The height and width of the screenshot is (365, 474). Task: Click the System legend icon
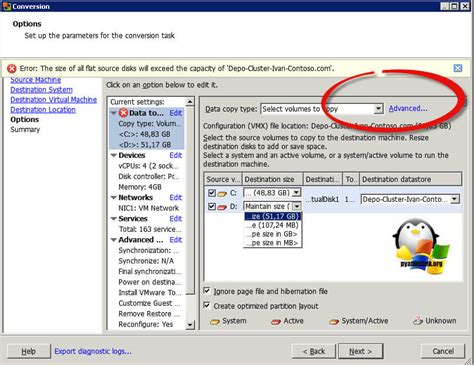(215, 322)
